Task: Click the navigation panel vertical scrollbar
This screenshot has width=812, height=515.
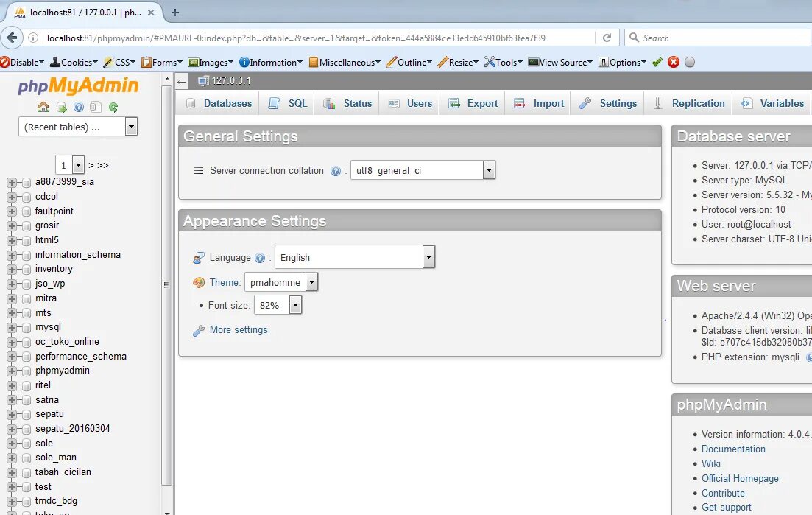Action: [x=166, y=285]
